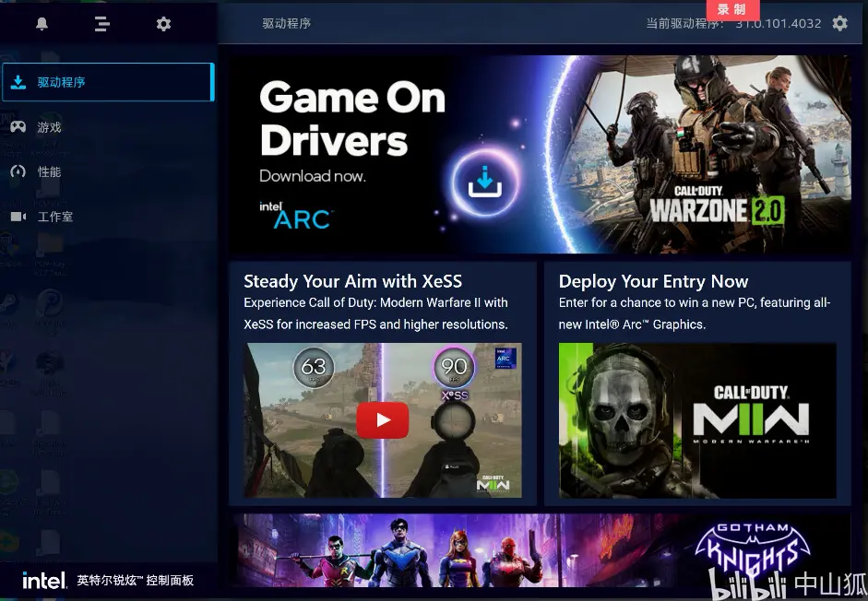Select the 驱动程序 sidebar tab
Screen dimensions: 868x601
(108, 82)
